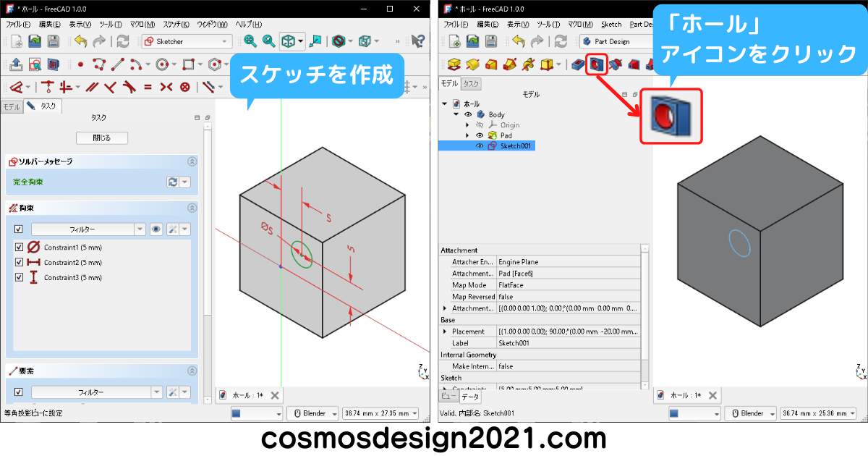Toggle visibility eye for Origin
The width and height of the screenshot is (868, 456).
(480, 125)
